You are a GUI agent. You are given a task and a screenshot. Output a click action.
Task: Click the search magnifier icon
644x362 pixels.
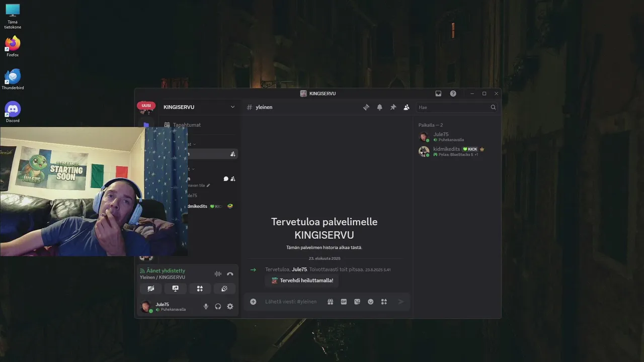[493, 107]
